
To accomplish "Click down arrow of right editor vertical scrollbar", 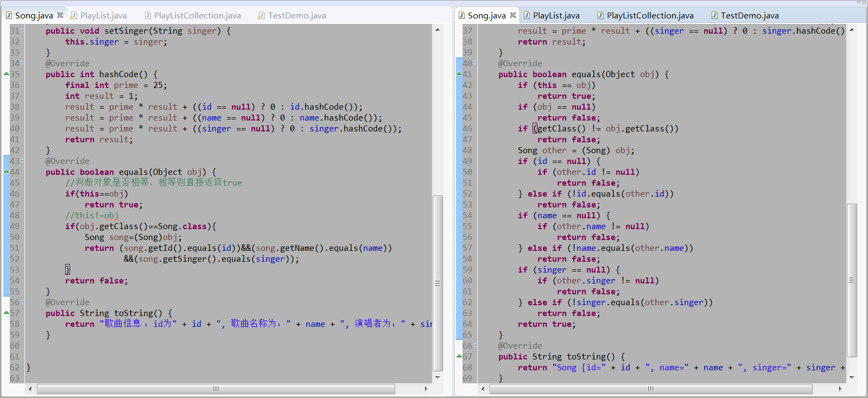I will coord(852,377).
